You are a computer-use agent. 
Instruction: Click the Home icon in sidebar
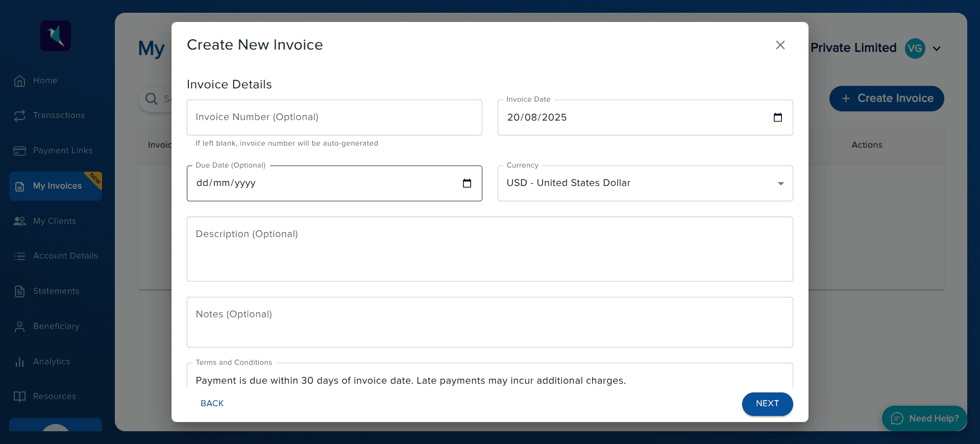[x=19, y=81]
